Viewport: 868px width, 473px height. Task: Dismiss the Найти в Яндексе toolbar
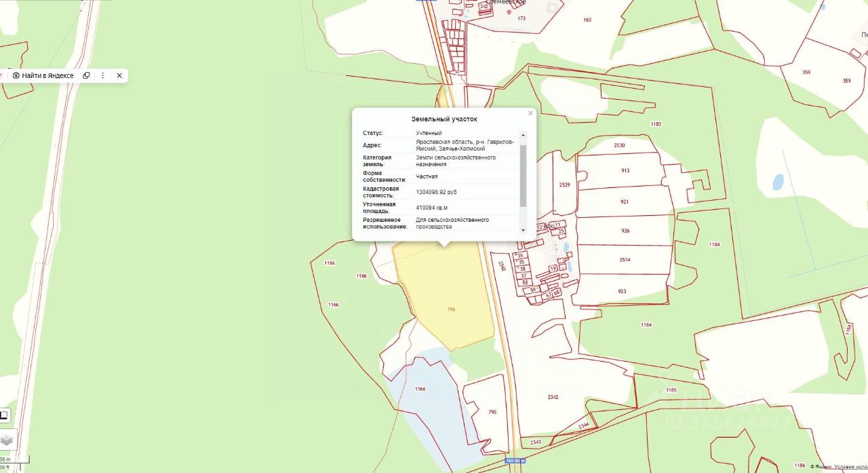[119, 75]
